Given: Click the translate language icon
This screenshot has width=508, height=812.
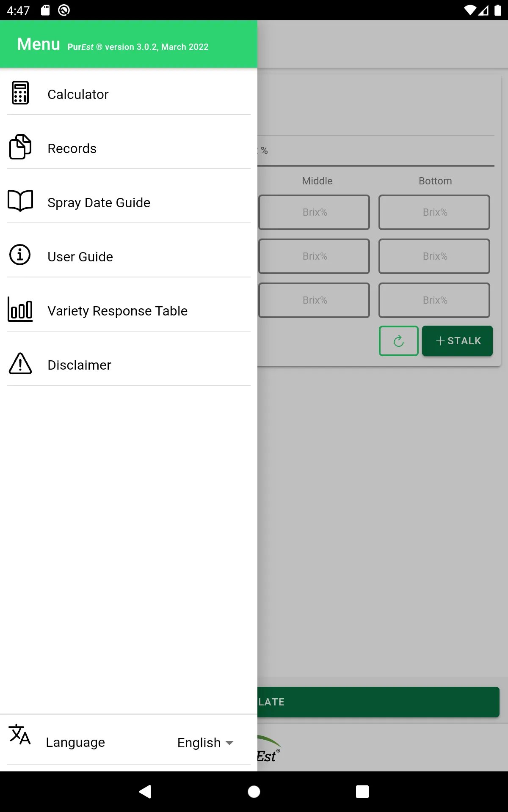Looking at the screenshot, I should (20, 734).
